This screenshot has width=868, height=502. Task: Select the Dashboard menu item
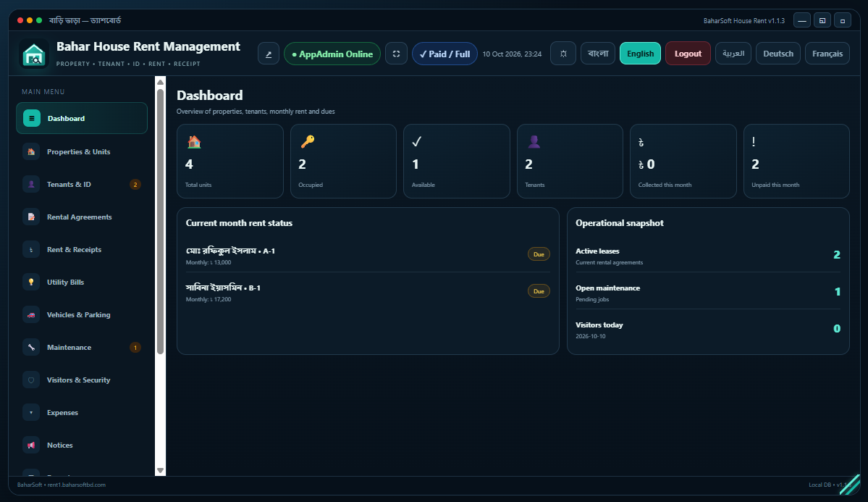(x=82, y=118)
